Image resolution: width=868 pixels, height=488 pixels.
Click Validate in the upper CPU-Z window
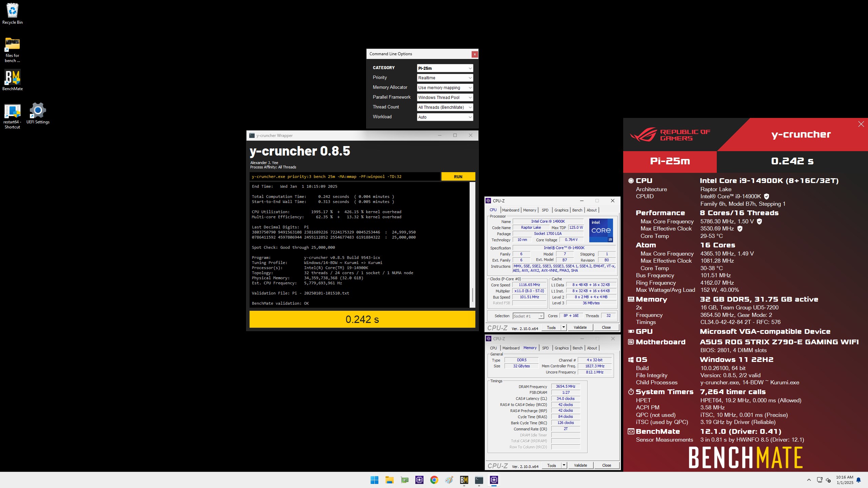[x=580, y=327]
